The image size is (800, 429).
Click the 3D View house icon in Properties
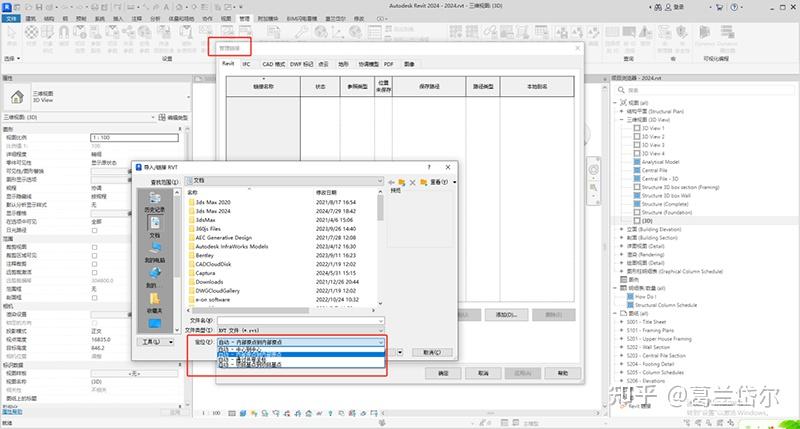point(17,97)
